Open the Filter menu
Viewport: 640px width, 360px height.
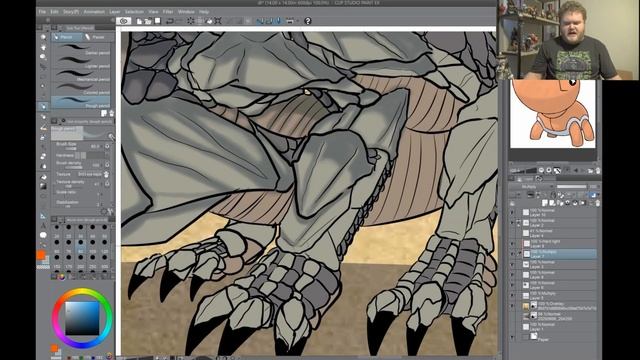coord(168,12)
